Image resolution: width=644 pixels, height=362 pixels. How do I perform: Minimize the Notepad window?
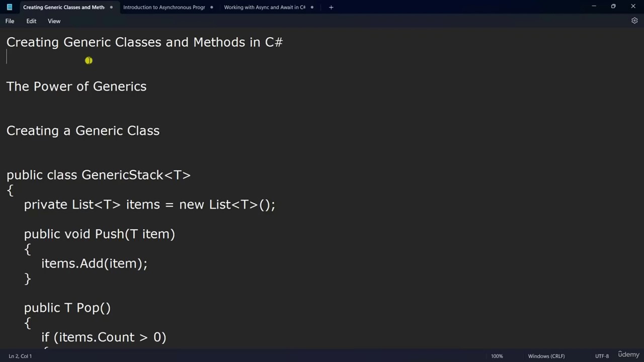click(x=594, y=7)
